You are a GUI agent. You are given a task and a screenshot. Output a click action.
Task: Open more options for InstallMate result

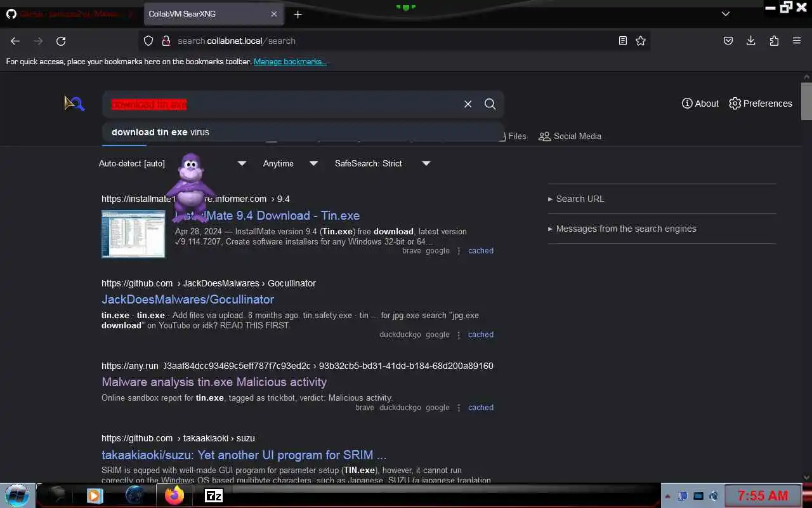(x=459, y=251)
